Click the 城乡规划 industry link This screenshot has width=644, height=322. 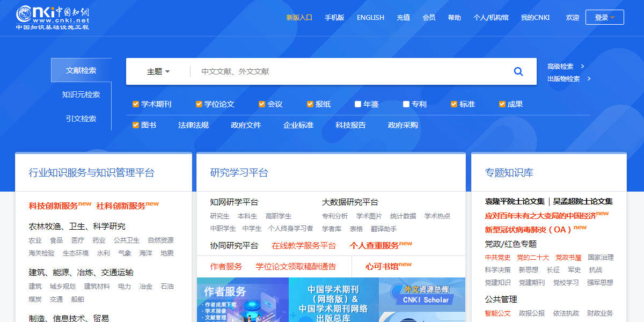63,287
